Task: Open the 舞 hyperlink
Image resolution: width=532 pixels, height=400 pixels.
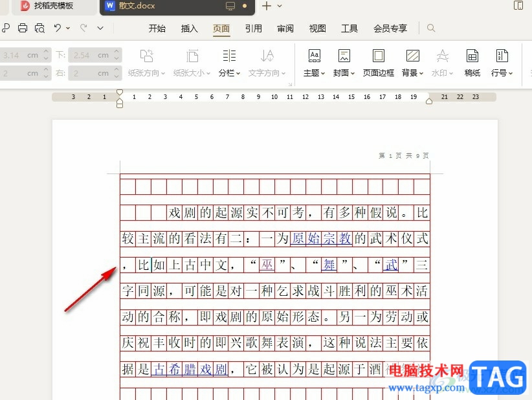Action: [x=329, y=265]
